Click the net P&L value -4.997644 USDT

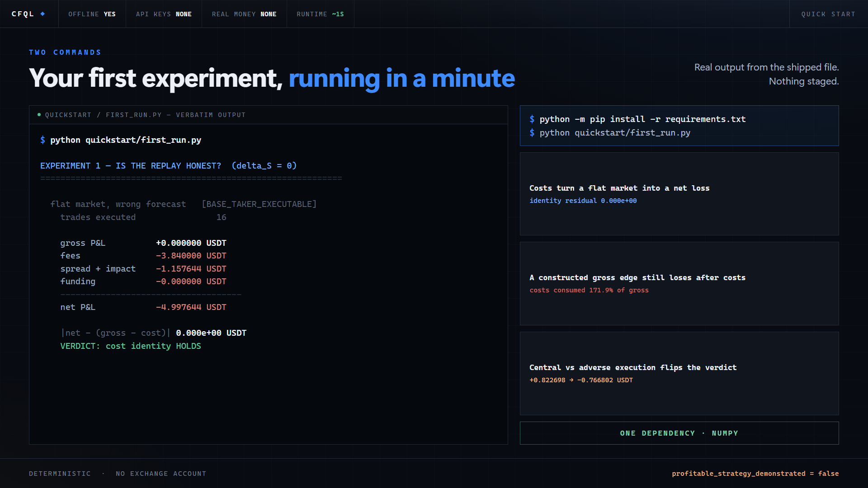(191, 307)
